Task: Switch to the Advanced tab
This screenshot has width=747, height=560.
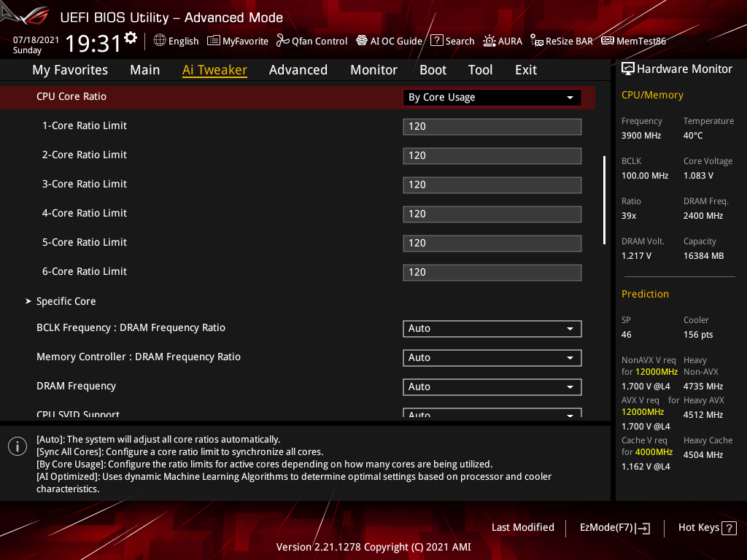Action: (298, 69)
